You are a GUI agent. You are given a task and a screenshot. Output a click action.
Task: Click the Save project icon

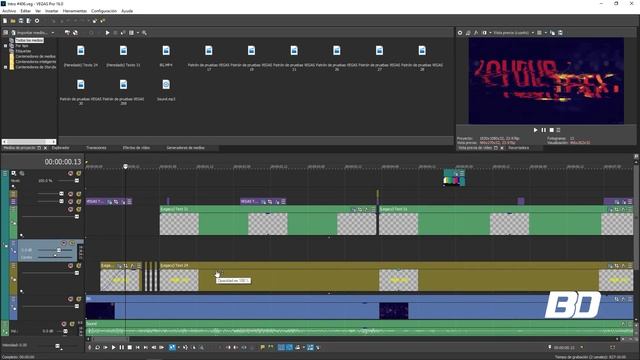pyautogui.click(x=21, y=20)
